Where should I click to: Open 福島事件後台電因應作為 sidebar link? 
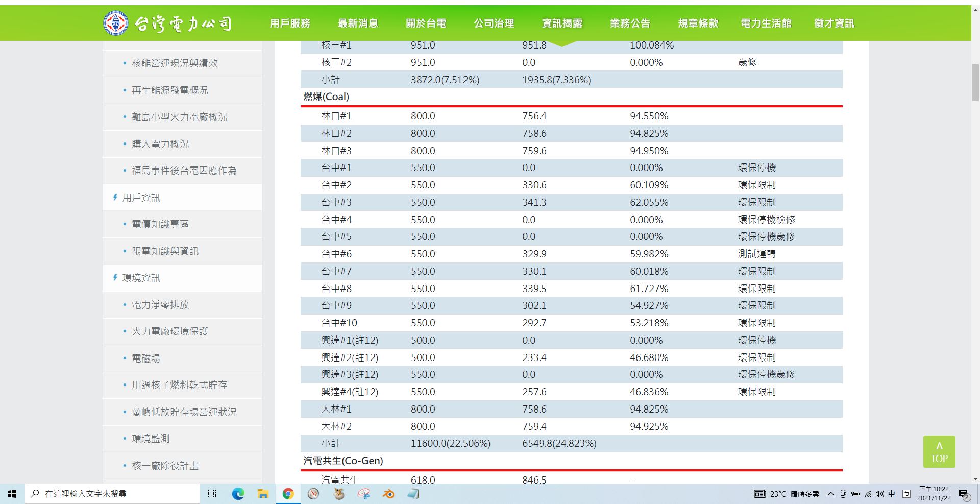184,171
